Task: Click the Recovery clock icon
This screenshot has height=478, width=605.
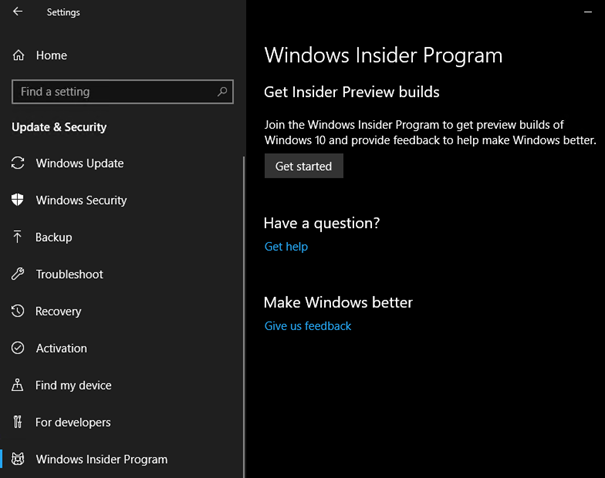Action: point(17,311)
